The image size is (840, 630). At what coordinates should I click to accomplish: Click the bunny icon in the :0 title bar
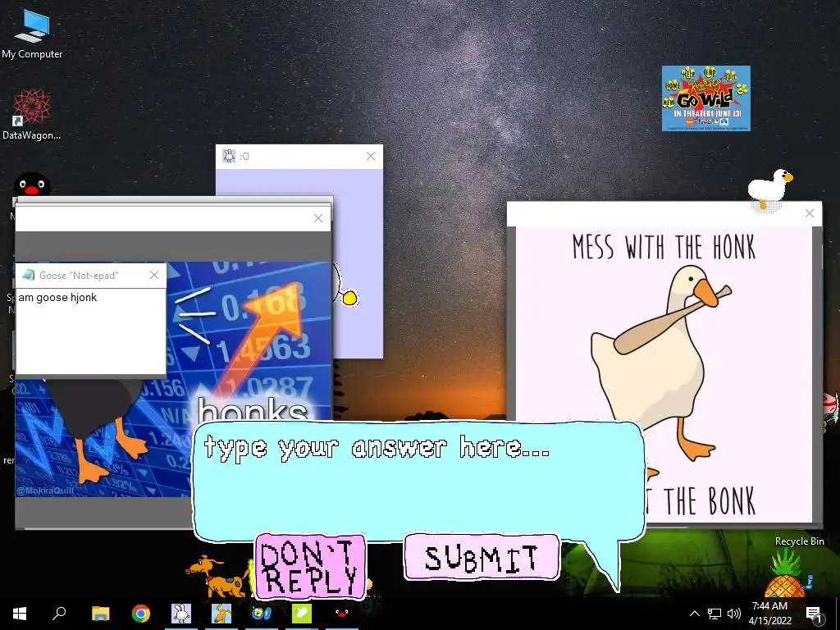(229, 156)
